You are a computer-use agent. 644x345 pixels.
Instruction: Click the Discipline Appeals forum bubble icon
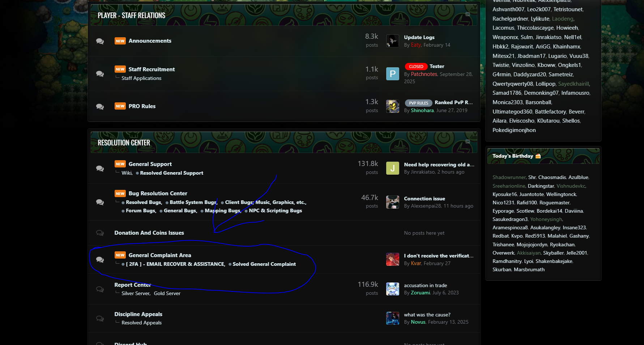(100, 318)
